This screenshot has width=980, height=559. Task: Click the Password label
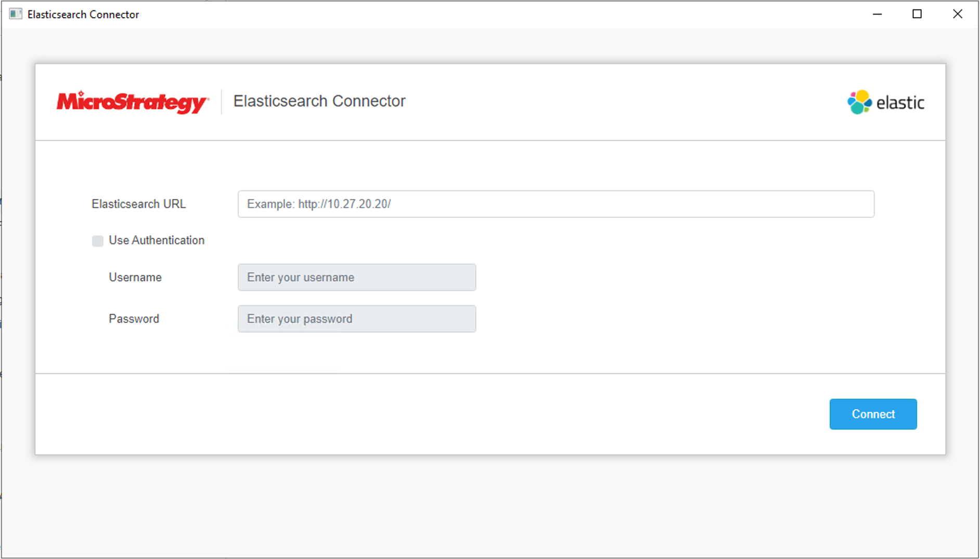pos(134,319)
